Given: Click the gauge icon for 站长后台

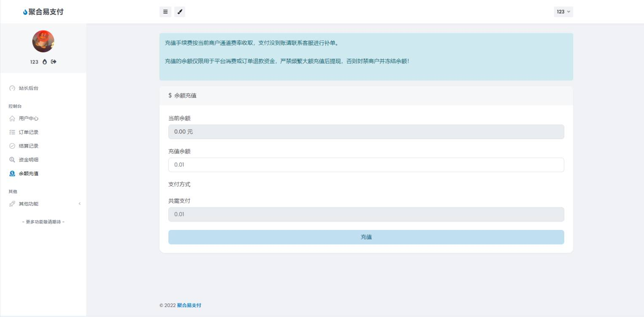Looking at the screenshot, I should pyautogui.click(x=12, y=88).
